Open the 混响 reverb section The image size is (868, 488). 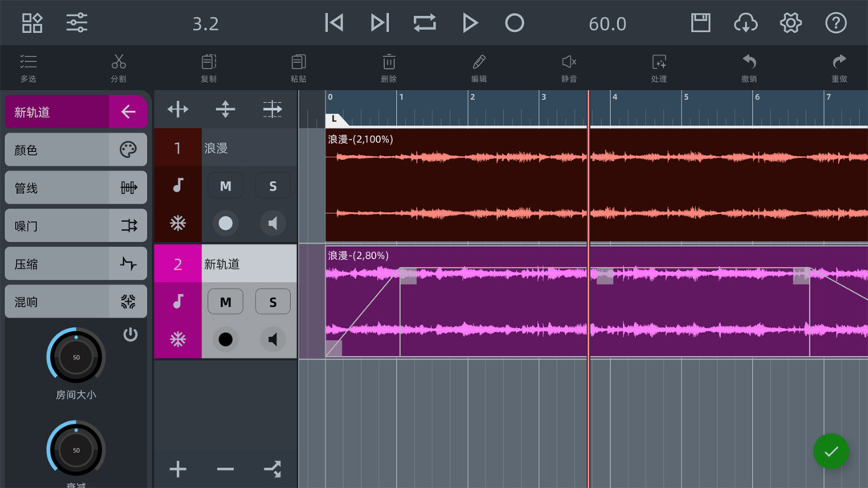pos(76,302)
